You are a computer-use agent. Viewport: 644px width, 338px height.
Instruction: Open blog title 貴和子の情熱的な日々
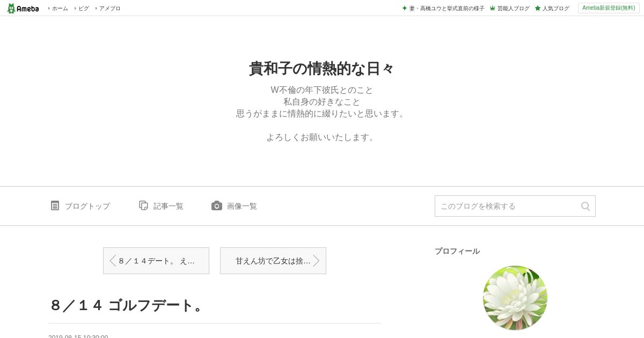pos(322,69)
